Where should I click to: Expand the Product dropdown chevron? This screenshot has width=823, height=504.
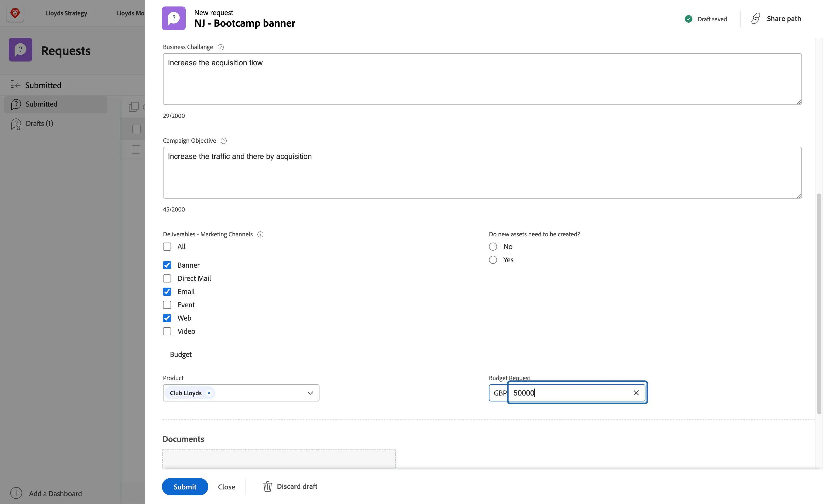(x=310, y=393)
